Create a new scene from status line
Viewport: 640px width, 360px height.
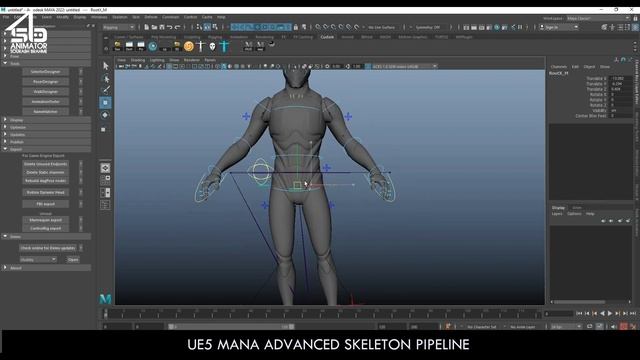tap(147, 27)
